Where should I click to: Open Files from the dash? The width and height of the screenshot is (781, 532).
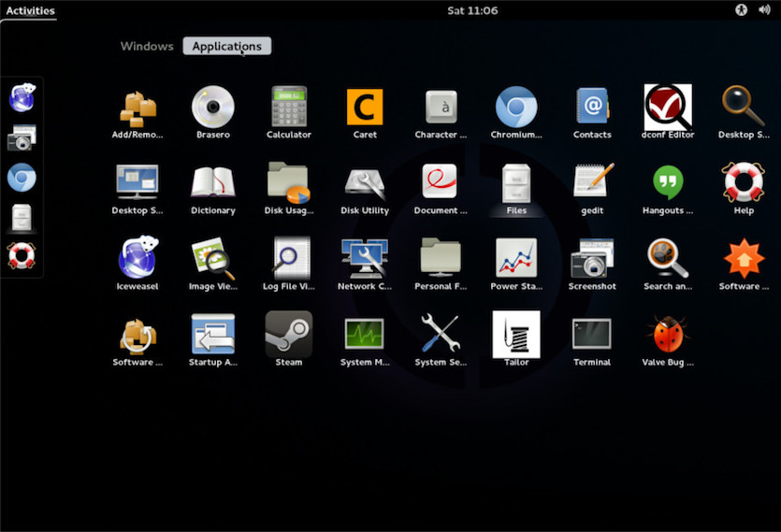coord(22,217)
